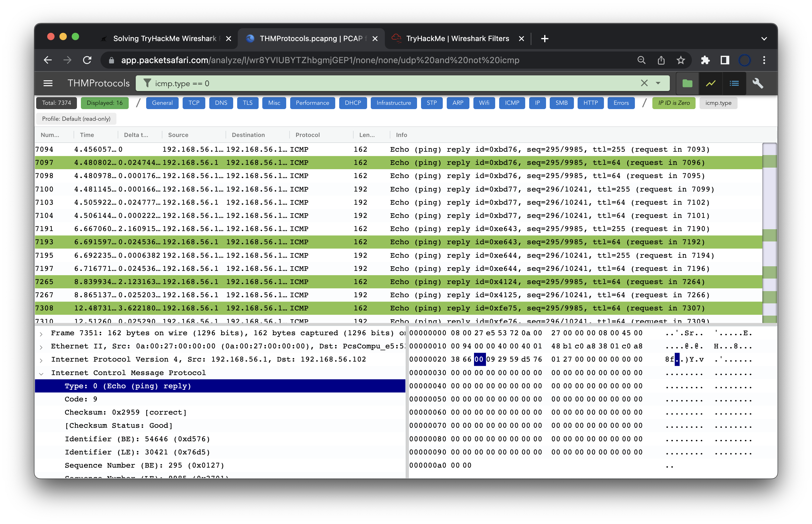Toggle the icmp.type filter chip
Screen dimensions: 812x524
tap(718, 103)
